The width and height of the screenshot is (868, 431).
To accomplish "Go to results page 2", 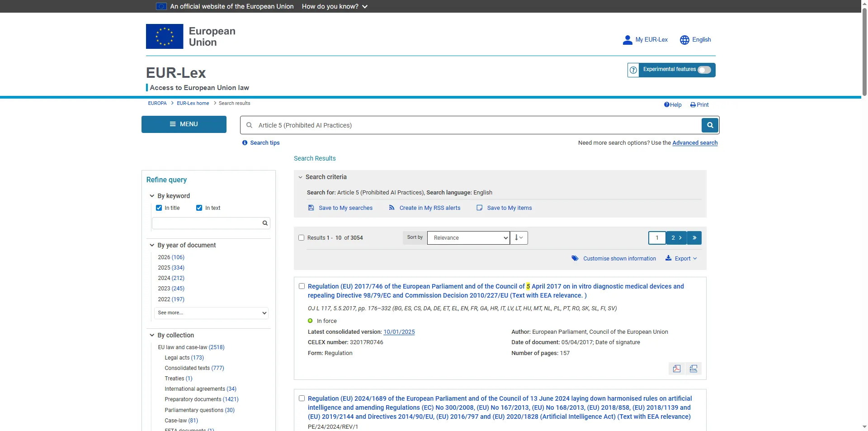I will [x=676, y=238].
